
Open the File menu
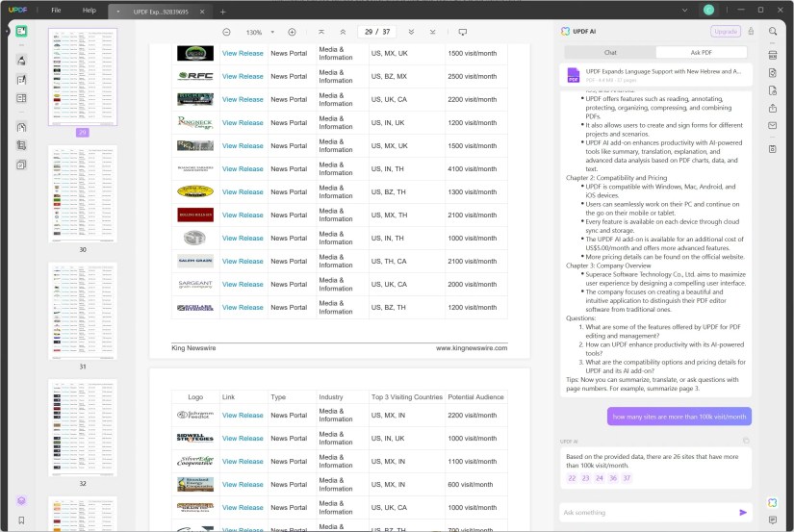pyautogui.click(x=56, y=11)
